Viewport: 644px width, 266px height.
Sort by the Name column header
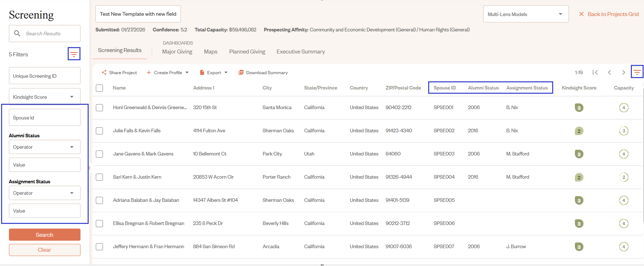pyautogui.click(x=119, y=88)
